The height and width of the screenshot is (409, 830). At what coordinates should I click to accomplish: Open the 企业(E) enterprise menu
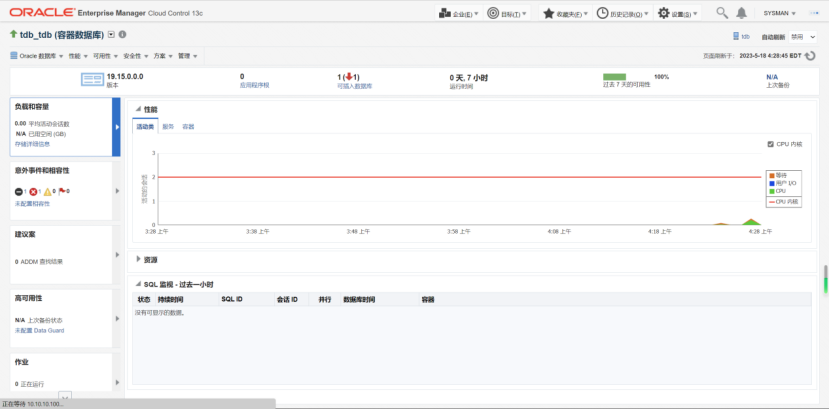458,13
